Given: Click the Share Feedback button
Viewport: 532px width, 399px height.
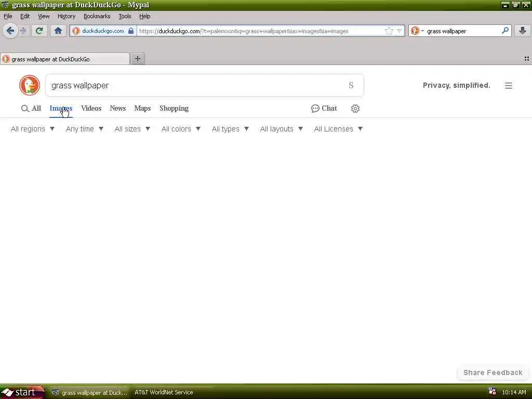Looking at the screenshot, I should [493, 373].
